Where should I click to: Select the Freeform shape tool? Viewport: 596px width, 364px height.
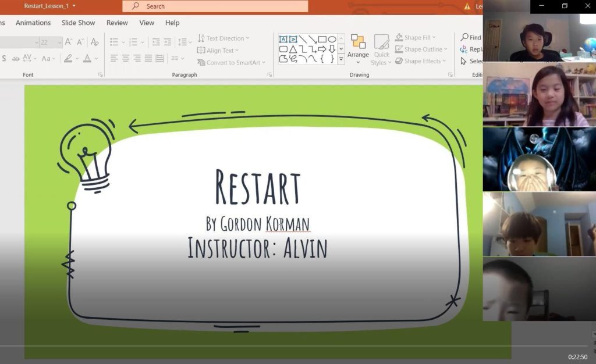pos(283,59)
